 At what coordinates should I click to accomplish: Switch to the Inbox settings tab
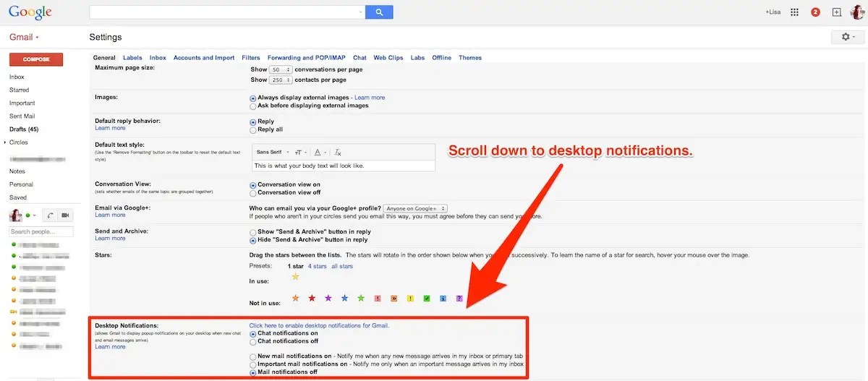tap(158, 58)
